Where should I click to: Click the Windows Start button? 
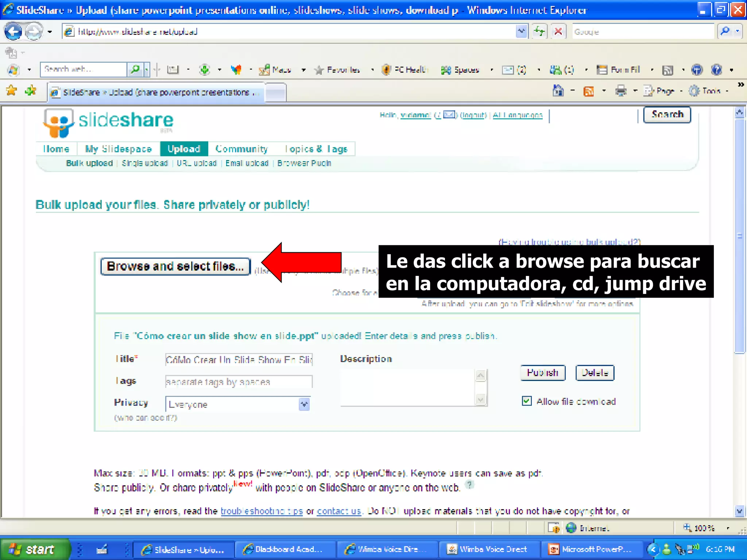pos(35,549)
